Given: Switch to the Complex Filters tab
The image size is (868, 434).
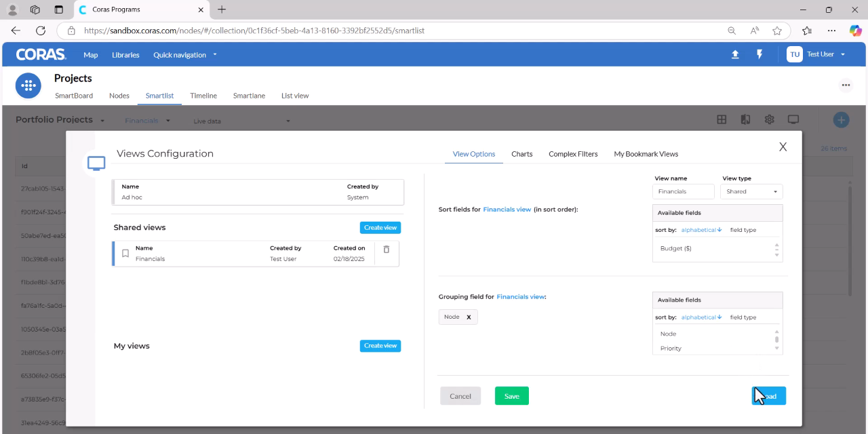Looking at the screenshot, I should tap(573, 154).
